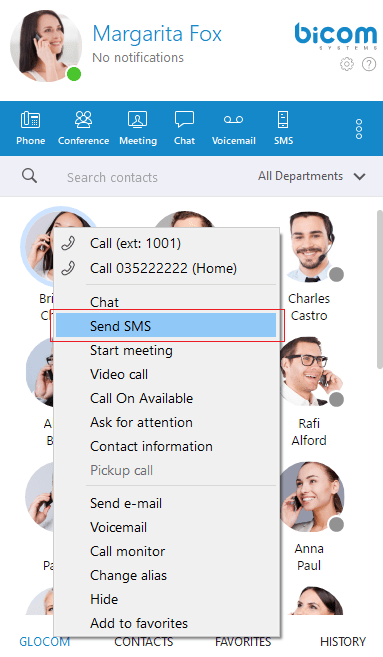Click the No notifications text

tap(138, 57)
